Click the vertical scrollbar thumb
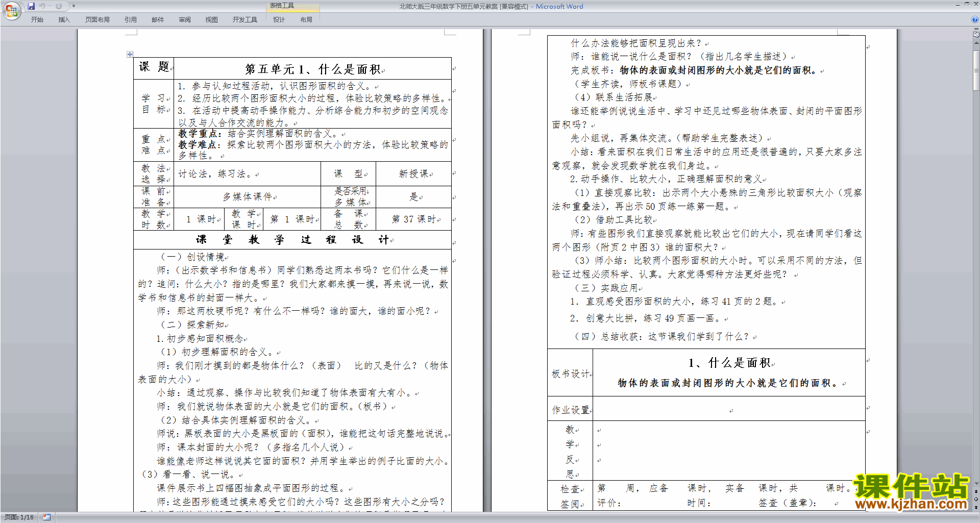The image size is (980, 523). pyautogui.click(x=976, y=69)
